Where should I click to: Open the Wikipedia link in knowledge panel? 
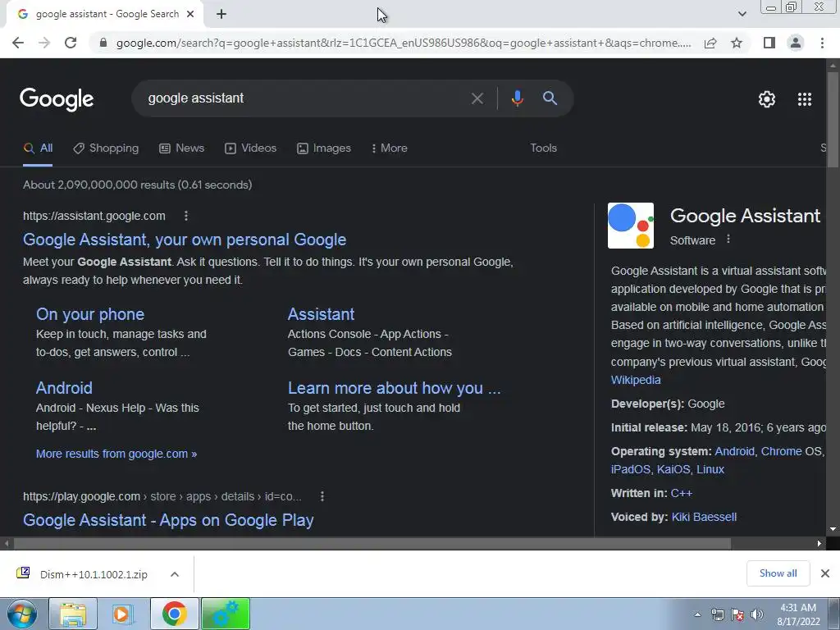pyautogui.click(x=636, y=380)
